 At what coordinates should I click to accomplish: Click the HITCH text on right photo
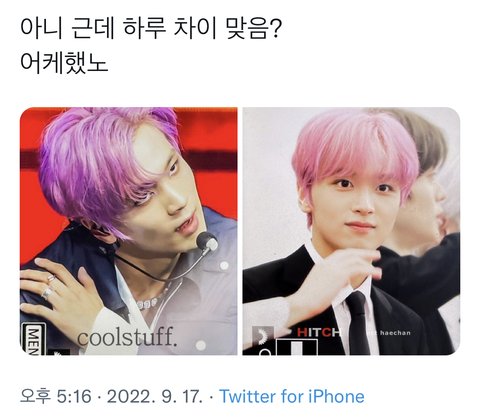point(319,332)
